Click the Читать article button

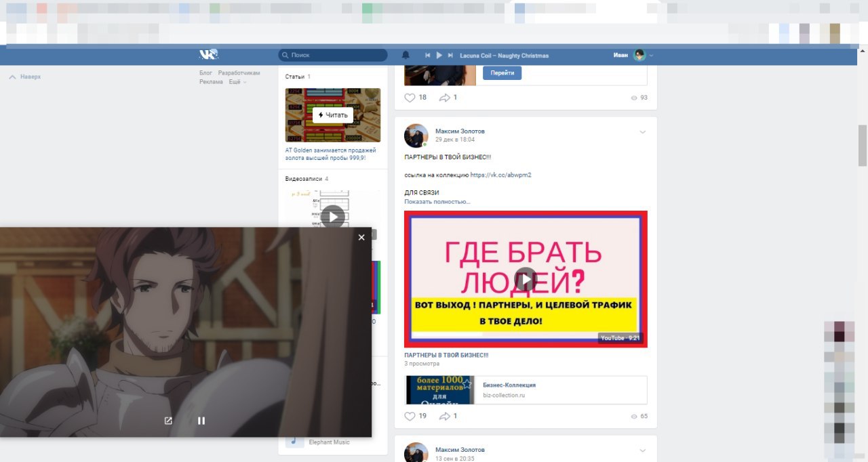333,115
